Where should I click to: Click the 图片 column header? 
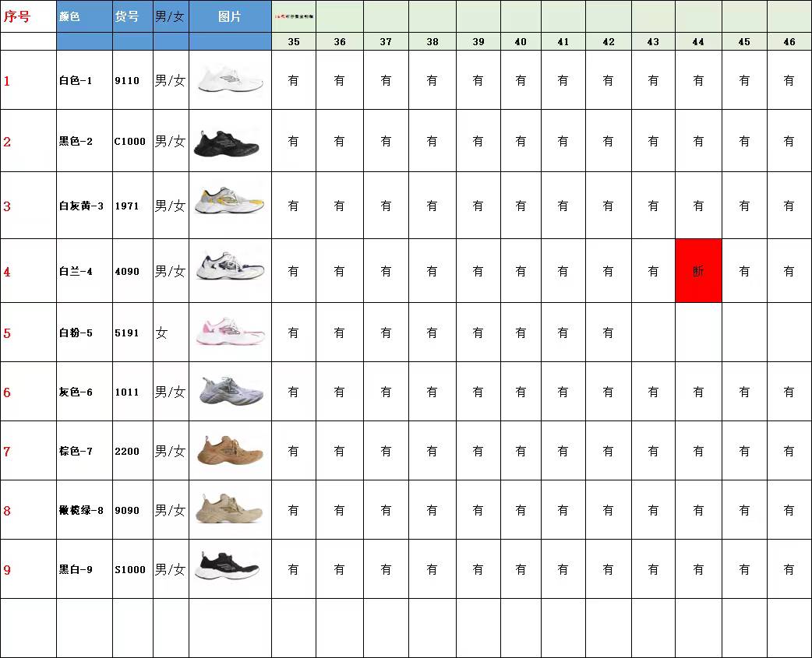point(230,16)
